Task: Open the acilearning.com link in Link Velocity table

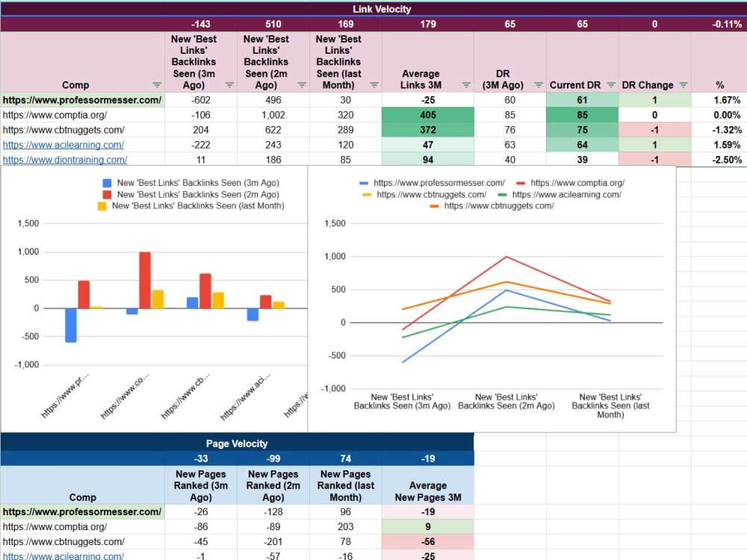Action: point(63,145)
